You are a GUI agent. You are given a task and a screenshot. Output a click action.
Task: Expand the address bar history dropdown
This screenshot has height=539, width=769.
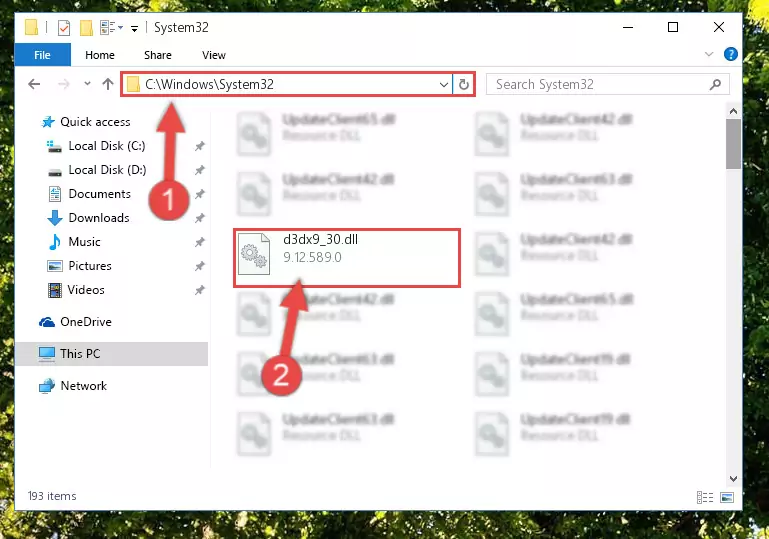point(444,84)
